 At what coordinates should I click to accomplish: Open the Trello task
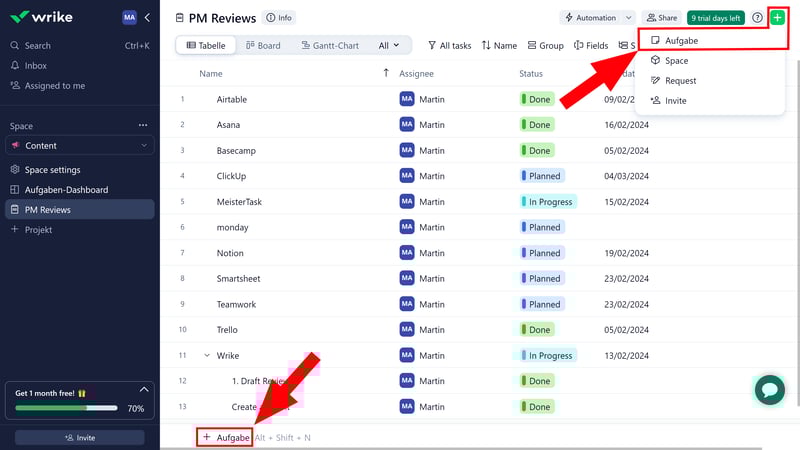click(227, 330)
